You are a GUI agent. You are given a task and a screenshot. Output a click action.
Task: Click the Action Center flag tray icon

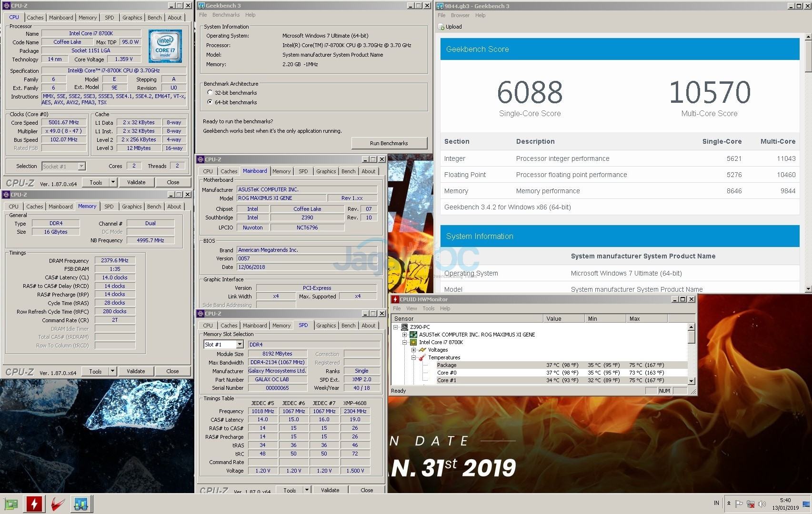[x=739, y=504]
